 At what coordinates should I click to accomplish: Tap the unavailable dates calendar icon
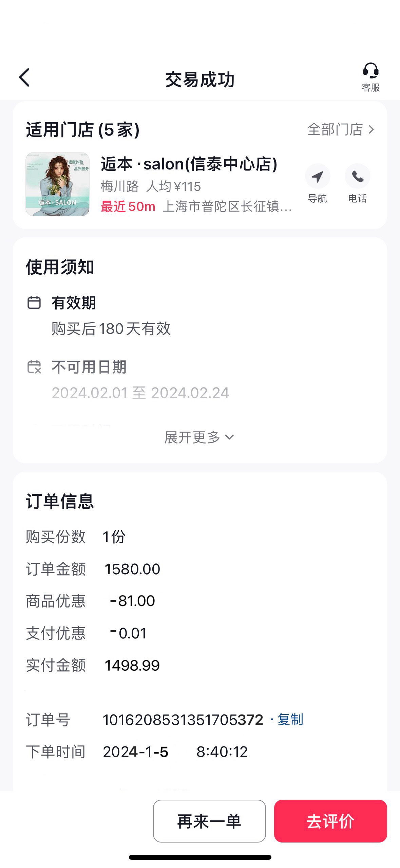[34, 367]
